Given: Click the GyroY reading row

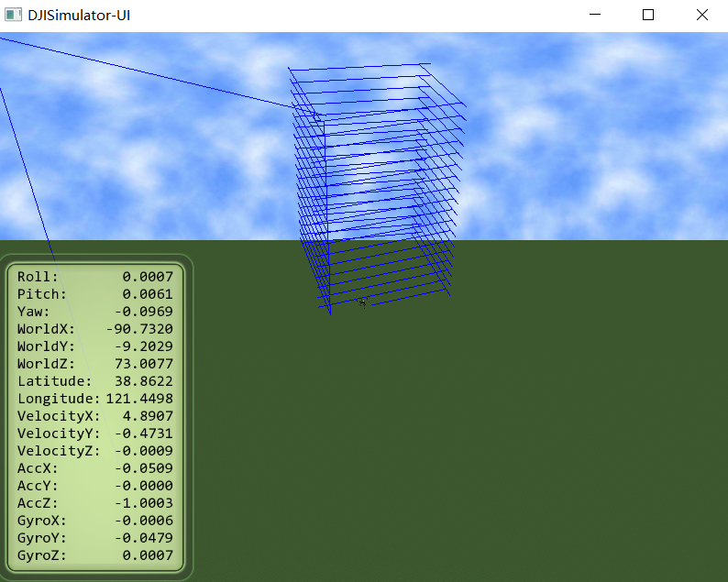Looking at the screenshot, I should click(95, 538).
